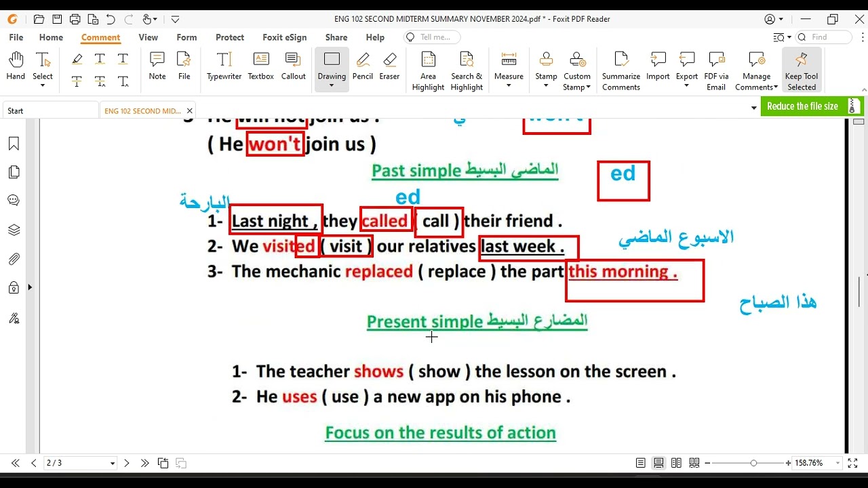Open the Comments side panel

pyautogui.click(x=14, y=201)
